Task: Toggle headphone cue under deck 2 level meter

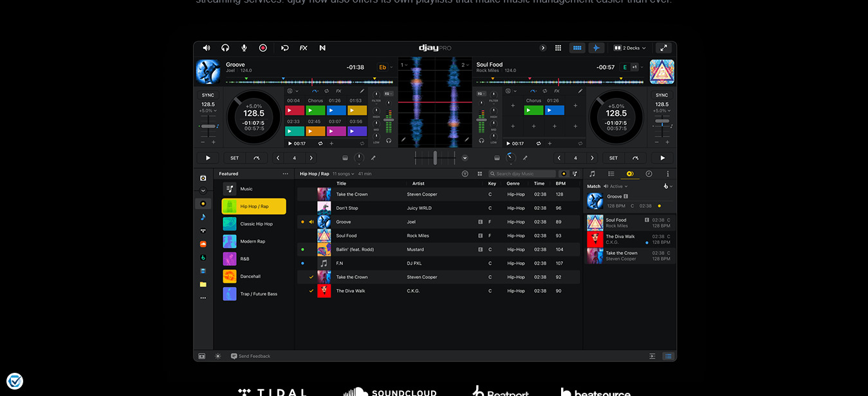Action: coord(481,140)
